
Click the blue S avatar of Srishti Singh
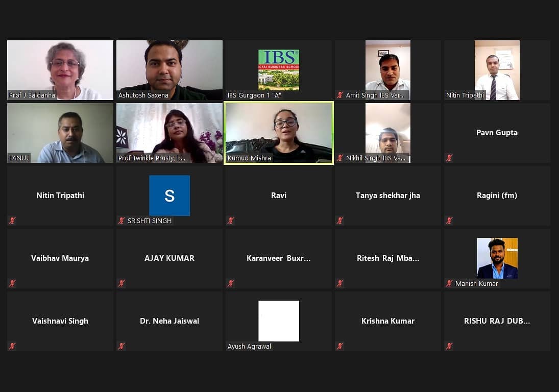[x=169, y=195]
